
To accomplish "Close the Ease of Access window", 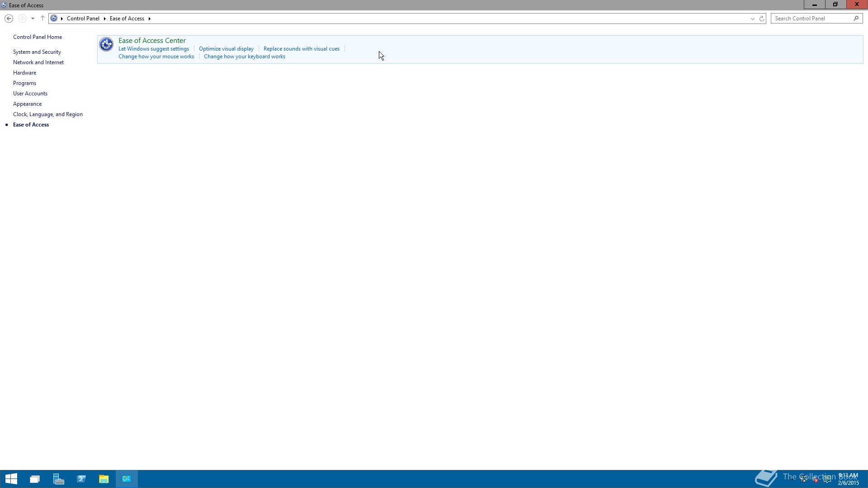I will pos(857,5).
